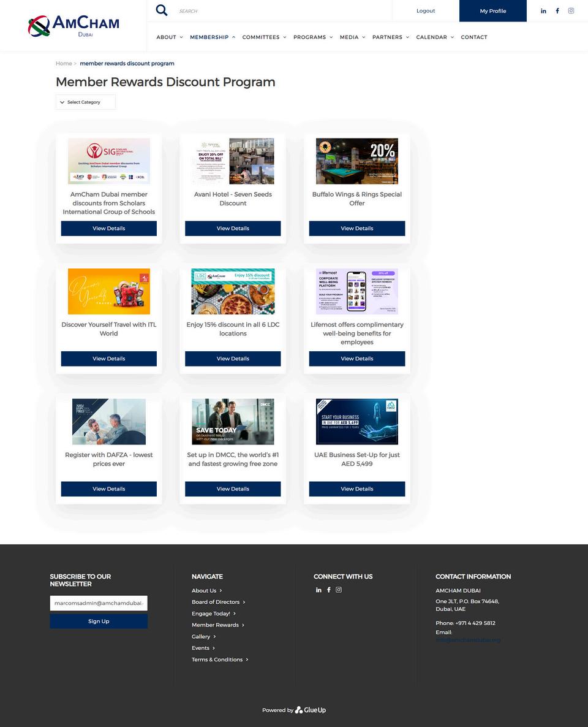
Task: Click the newsletter Sign Up button
Action: coord(99,622)
